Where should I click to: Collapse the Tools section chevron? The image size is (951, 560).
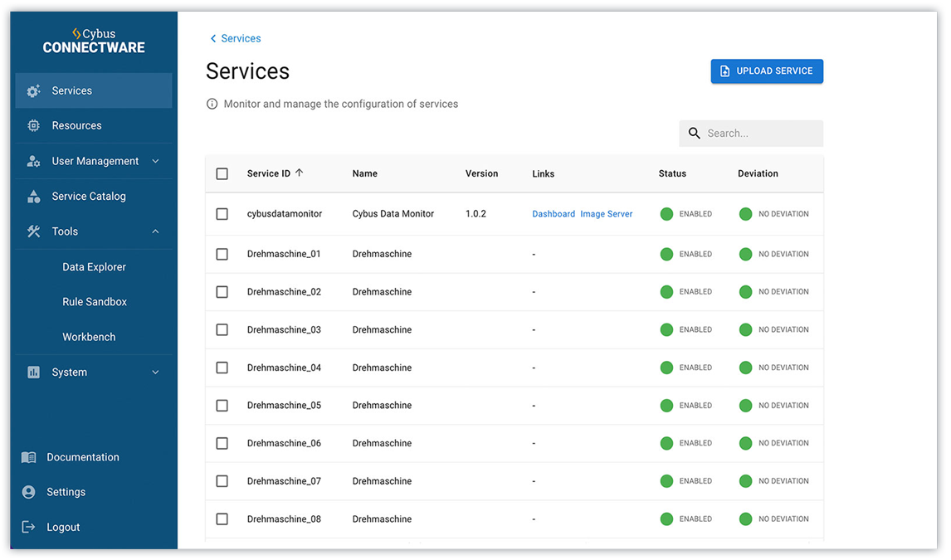155,231
